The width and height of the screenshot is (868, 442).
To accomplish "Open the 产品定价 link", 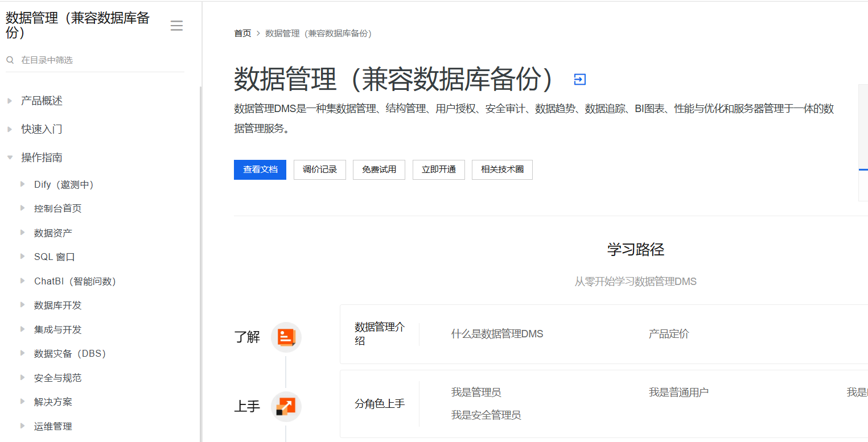I will [x=669, y=334].
